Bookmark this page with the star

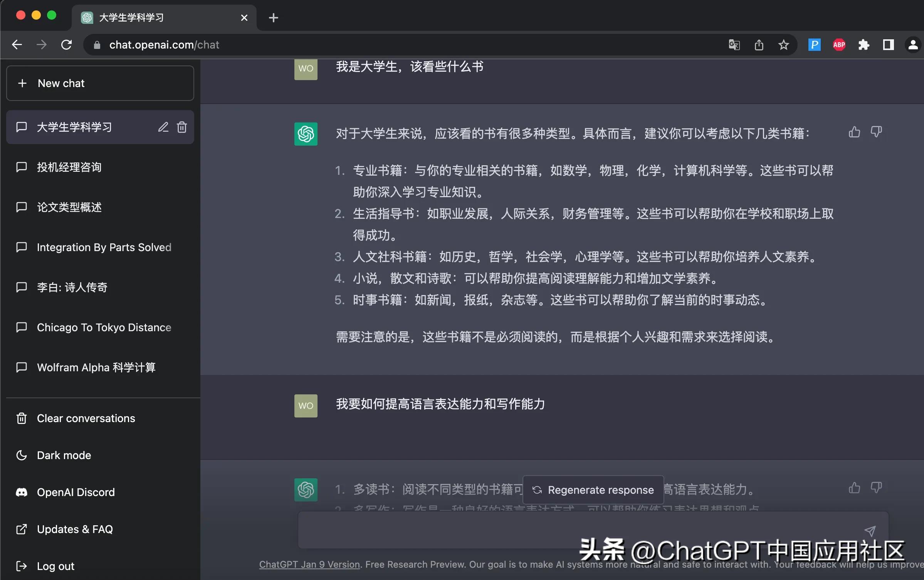click(783, 45)
